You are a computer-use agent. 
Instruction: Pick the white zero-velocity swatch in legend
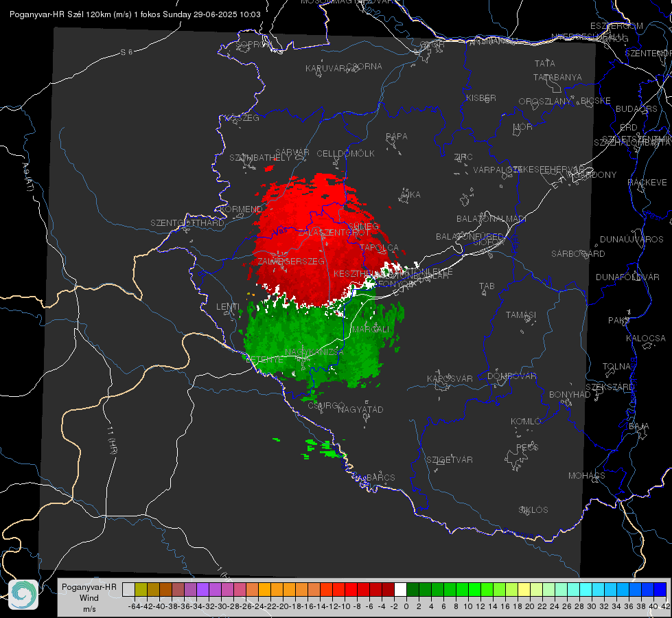[x=400, y=589]
